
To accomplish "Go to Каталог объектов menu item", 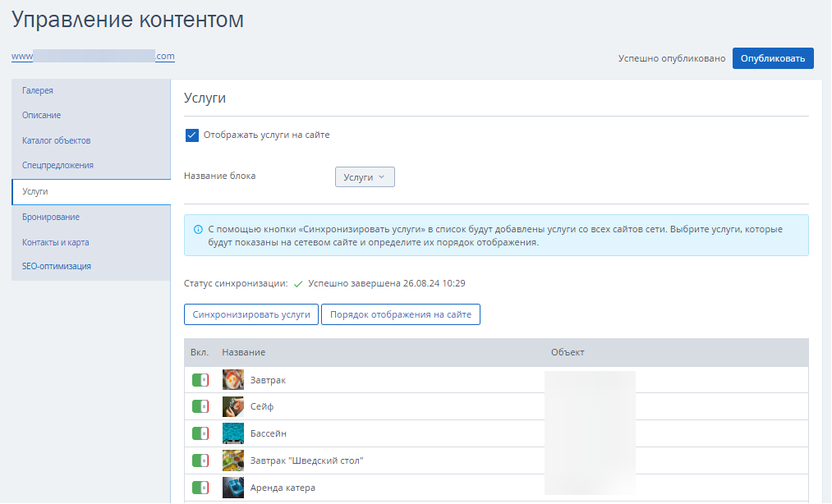I will 56,140.
